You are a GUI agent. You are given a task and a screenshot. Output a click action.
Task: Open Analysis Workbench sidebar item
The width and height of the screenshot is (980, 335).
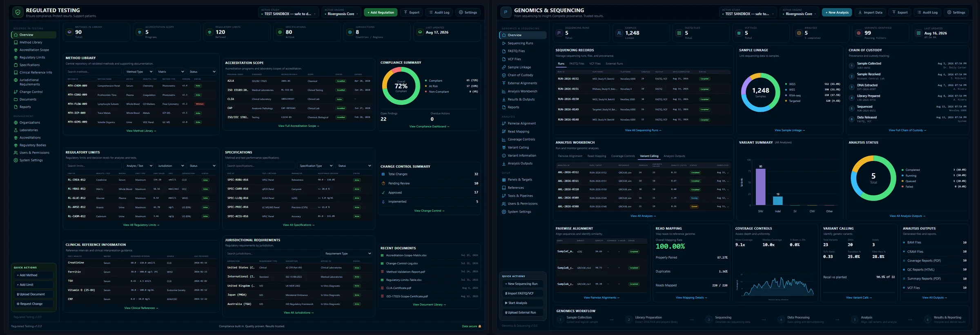(x=522, y=92)
